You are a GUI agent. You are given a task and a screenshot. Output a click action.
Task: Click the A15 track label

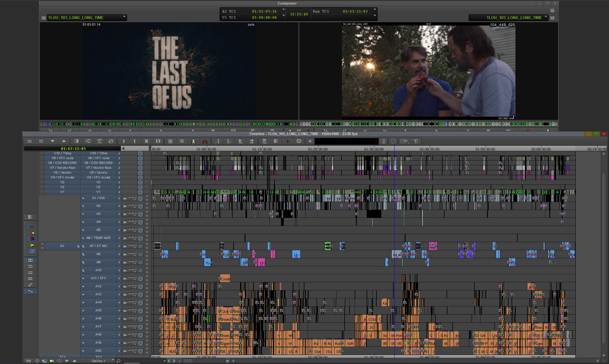98,310
